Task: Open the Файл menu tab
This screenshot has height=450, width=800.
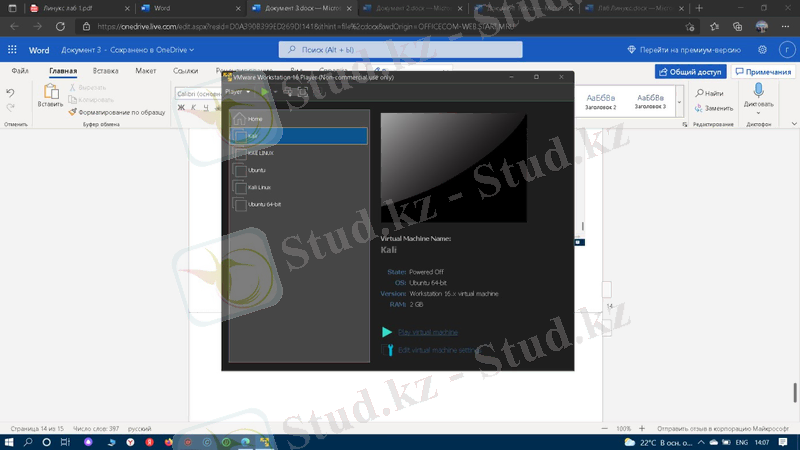Action: pos(20,71)
